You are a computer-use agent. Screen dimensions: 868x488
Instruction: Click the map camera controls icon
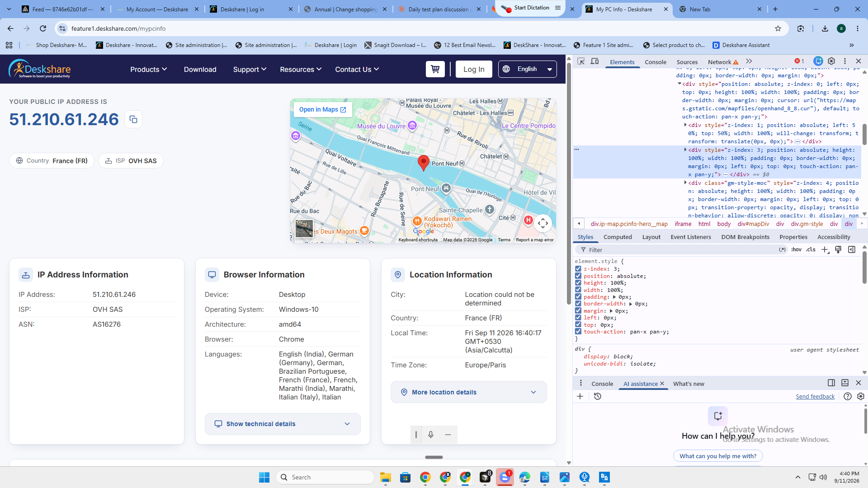[x=543, y=223]
